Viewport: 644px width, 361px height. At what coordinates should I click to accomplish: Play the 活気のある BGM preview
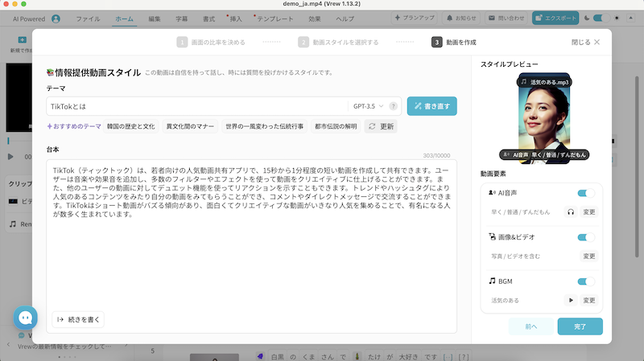571,300
